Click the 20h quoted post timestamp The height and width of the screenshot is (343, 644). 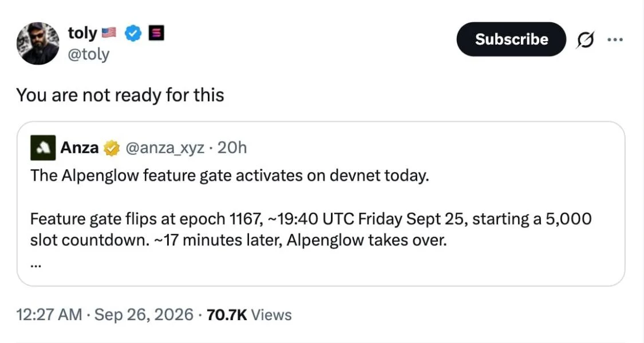(232, 147)
